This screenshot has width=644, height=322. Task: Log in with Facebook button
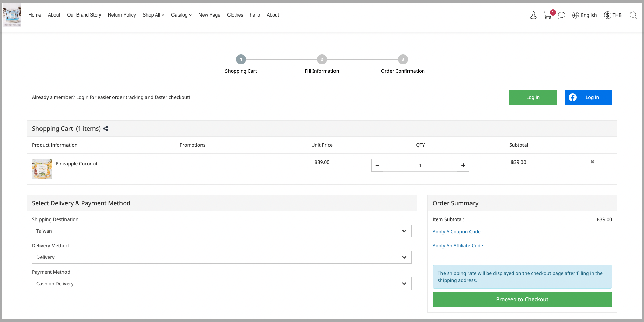point(588,97)
